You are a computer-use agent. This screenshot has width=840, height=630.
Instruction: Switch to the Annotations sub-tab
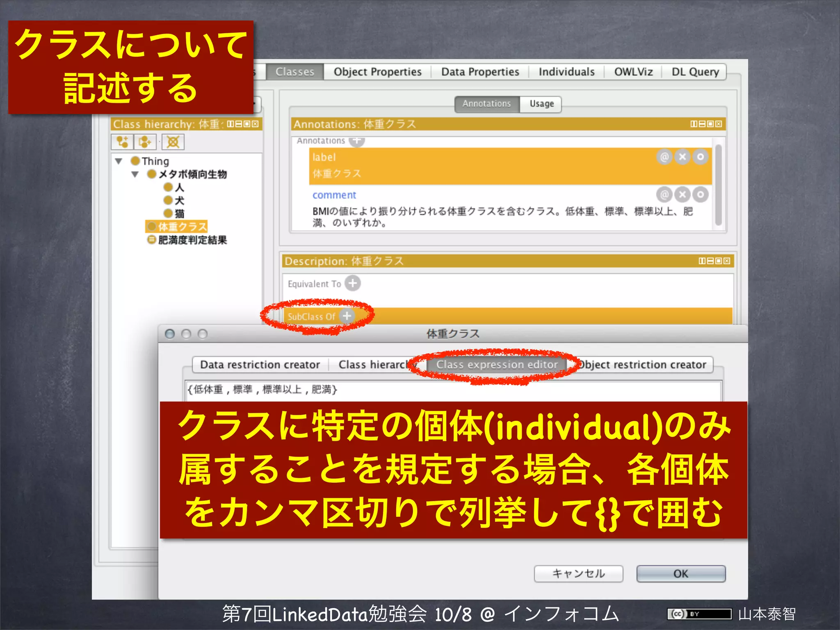tap(487, 104)
